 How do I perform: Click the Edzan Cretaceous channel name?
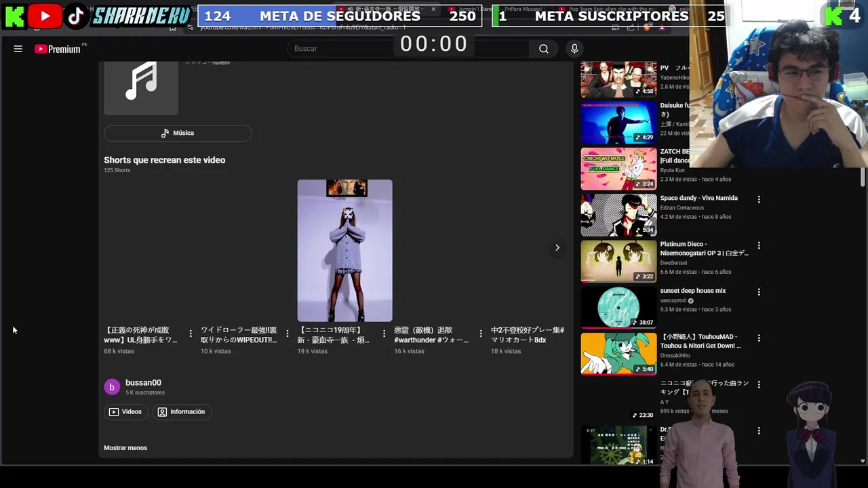682,207
